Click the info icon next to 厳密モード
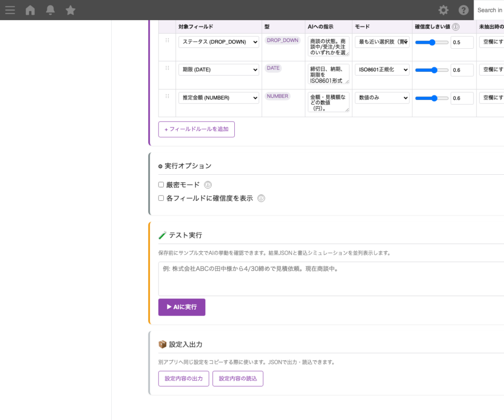The width and height of the screenshot is (504, 420). 208,185
